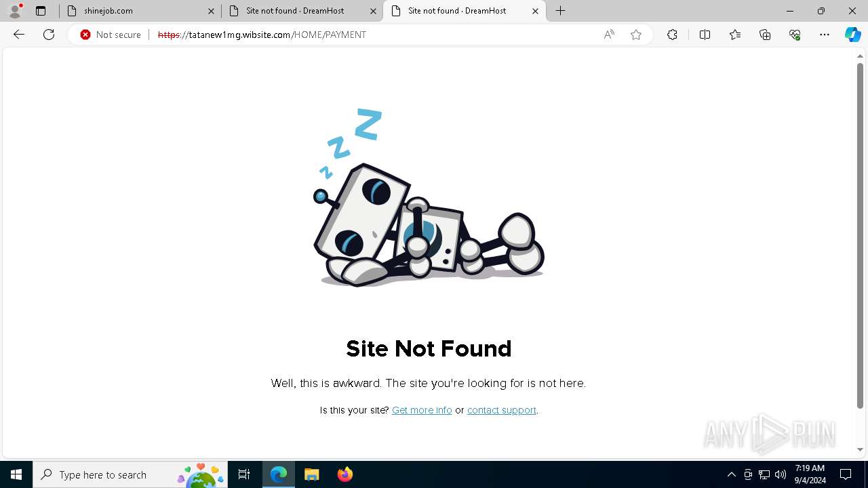Click the scrollbar up arrow
868x488 pixels.
tap(860, 56)
